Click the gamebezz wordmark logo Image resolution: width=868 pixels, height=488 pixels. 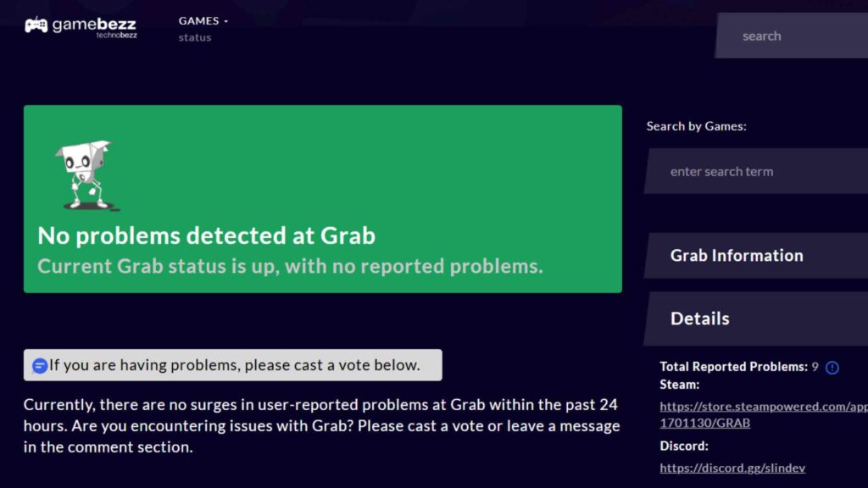(93, 24)
